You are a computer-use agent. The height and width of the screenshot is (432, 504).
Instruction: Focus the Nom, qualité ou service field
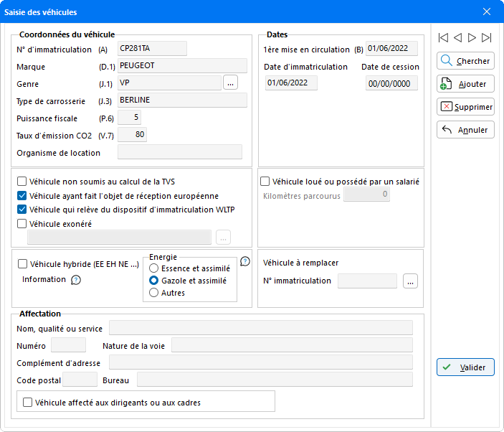point(260,329)
